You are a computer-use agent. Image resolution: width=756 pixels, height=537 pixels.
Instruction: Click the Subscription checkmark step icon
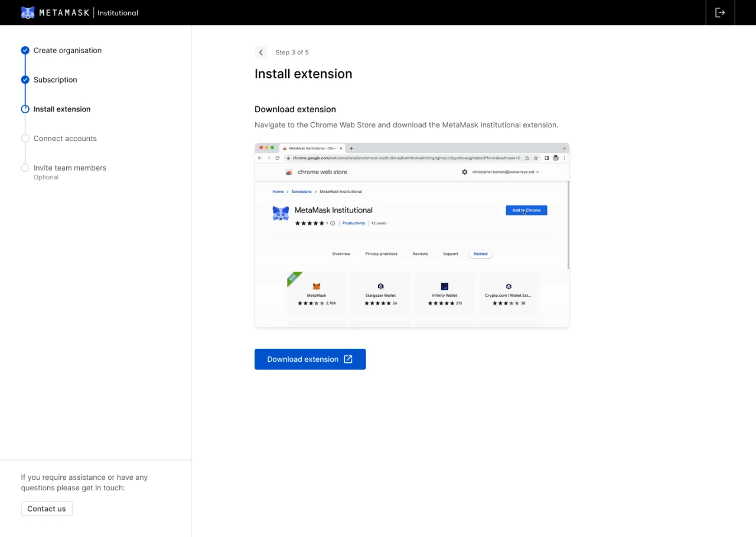(25, 80)
